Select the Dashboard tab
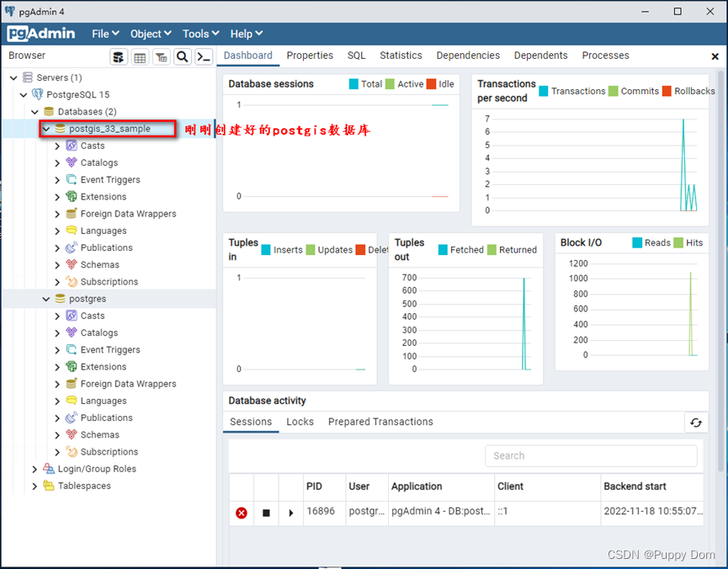This screenshot has width=728, height=569. click(x=248, y=56)
